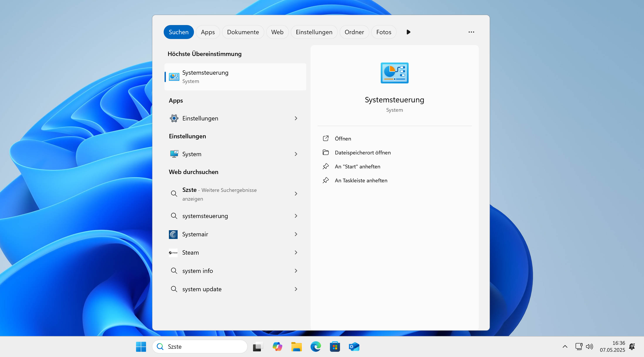Click the folder icon next to Dateispeicherort öffnen
The height and width of the screenshot is (357, 644).
pos(326,152)
